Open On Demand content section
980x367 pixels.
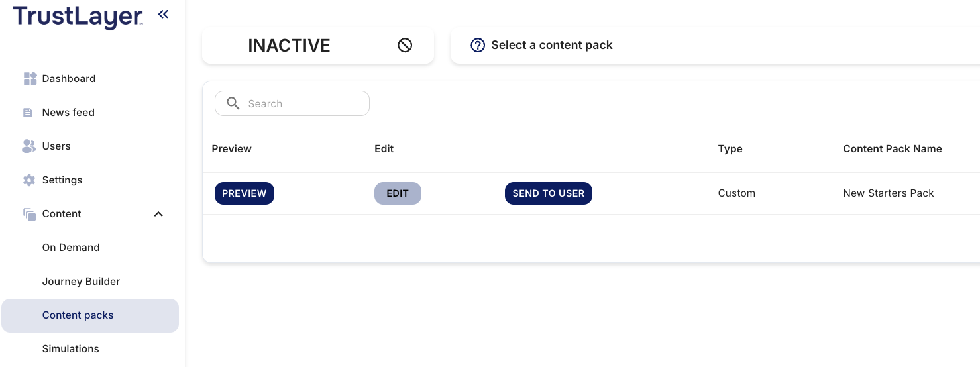click(71, 248)
